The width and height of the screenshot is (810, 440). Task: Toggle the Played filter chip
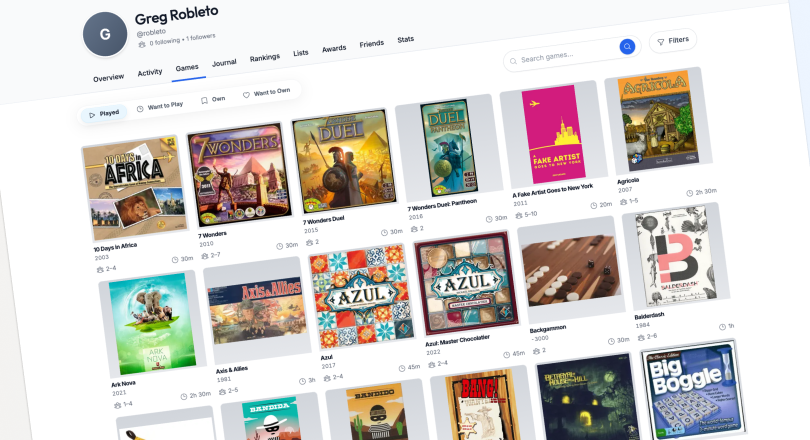pos(104,114)
